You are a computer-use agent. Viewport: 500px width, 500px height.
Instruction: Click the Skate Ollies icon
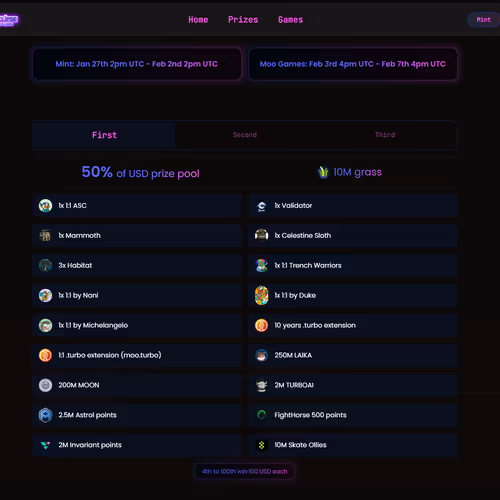pos(262,445)
